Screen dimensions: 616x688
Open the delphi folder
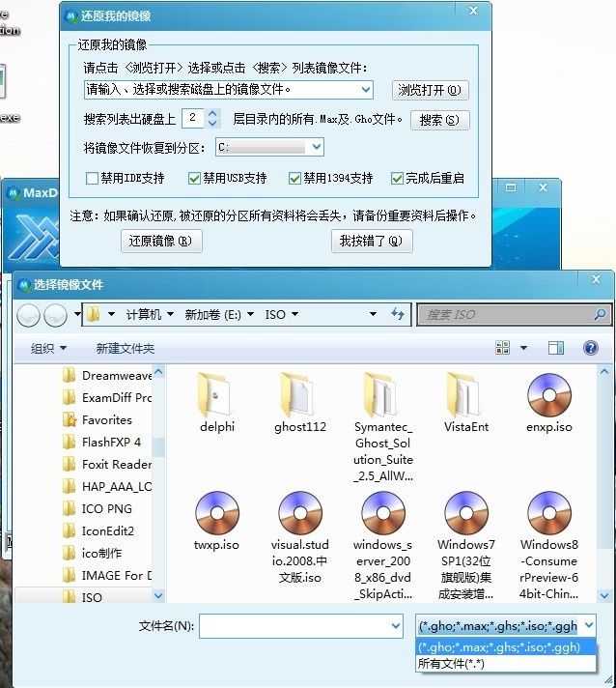tap(217, 402)
